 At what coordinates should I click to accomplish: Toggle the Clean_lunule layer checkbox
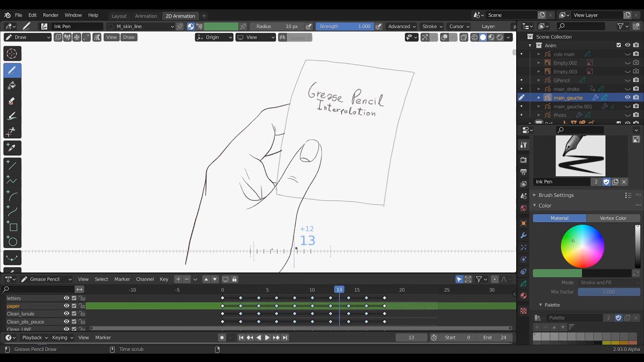pos(74,314)
